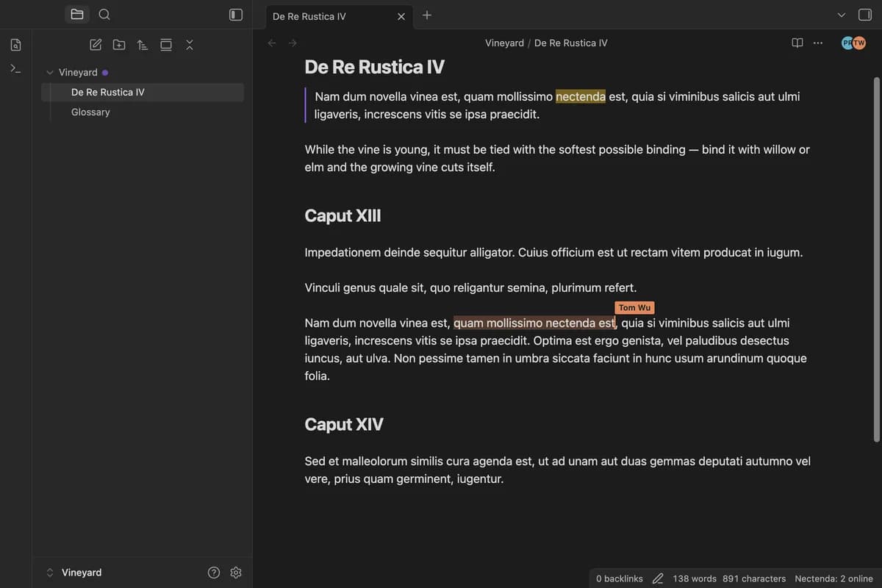Image resolution: width=882 pixels, height=588 pixels.
Task: Click the editor vertical scrollbar
Action: pos(876,259)
